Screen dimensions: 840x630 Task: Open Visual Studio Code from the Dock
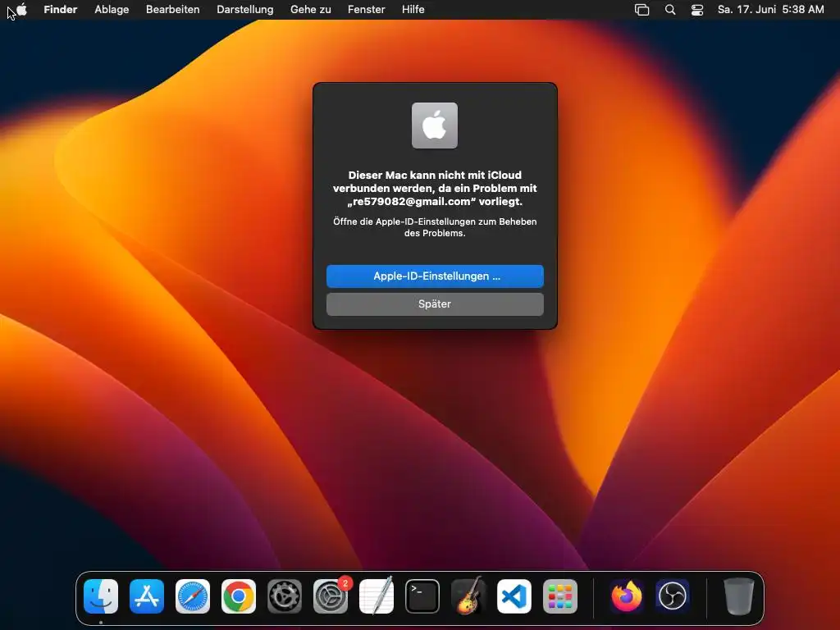514,596
